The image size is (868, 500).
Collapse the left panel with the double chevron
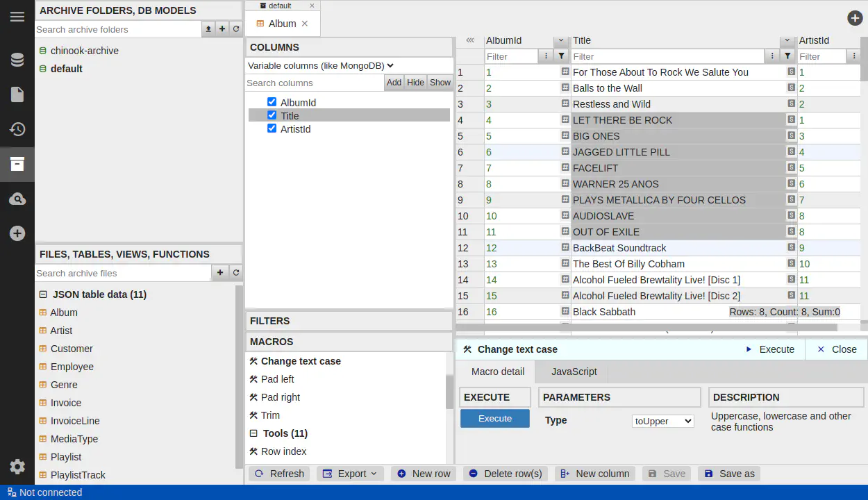[470, 40]
